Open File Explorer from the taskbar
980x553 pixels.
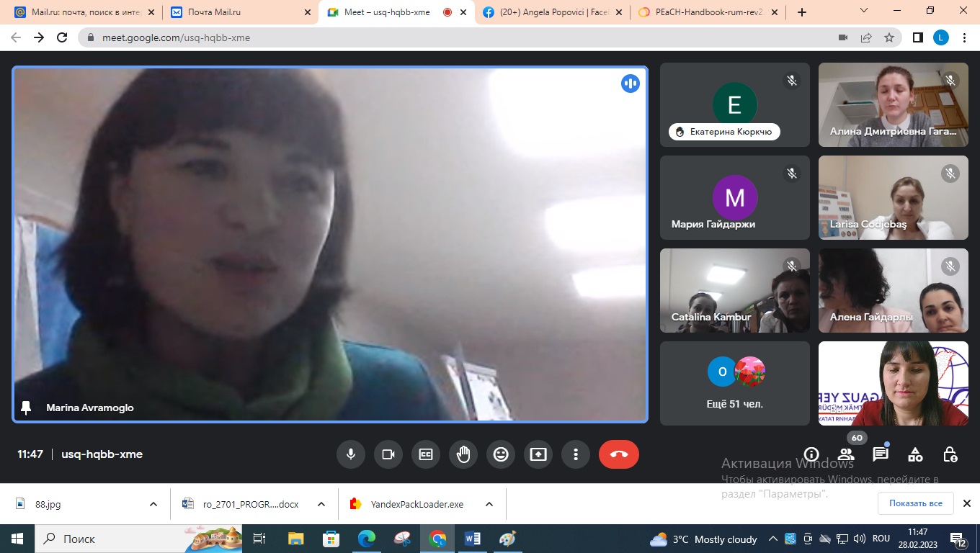click(295, 539)
